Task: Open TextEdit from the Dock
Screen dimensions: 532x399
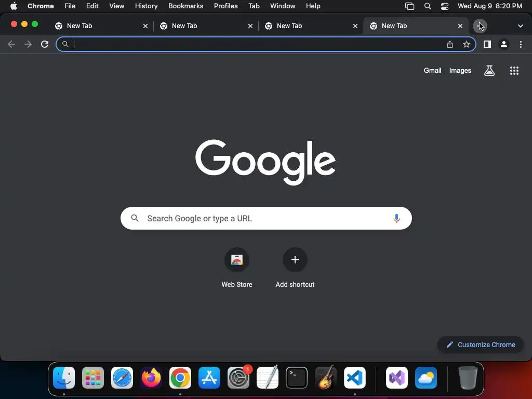Action: pyautogui.click(x=268, y=378)
